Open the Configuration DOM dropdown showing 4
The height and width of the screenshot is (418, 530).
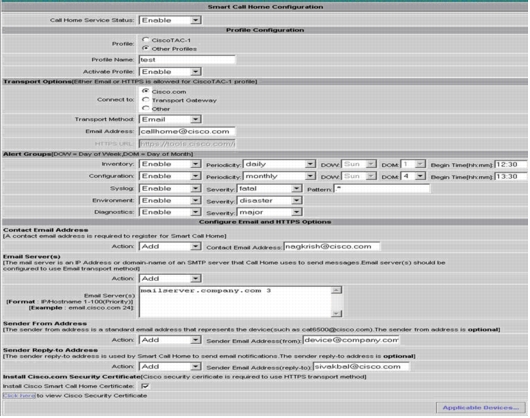pos(412,176)
